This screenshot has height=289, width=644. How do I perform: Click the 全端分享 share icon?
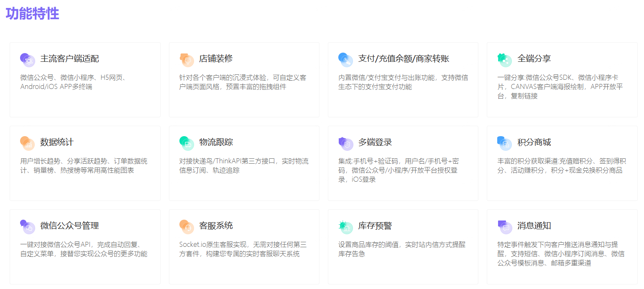coord(505,60)
